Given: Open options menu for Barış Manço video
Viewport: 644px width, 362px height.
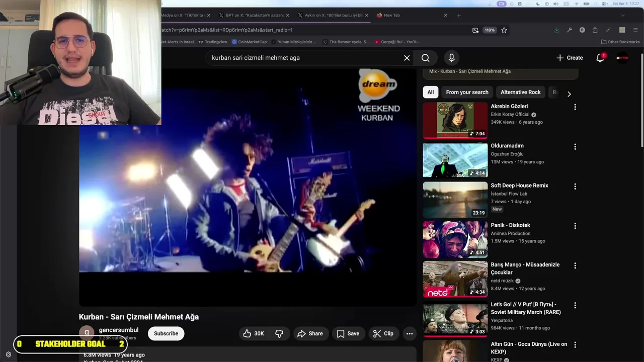Looking at the screenshot, I should 575,265.
